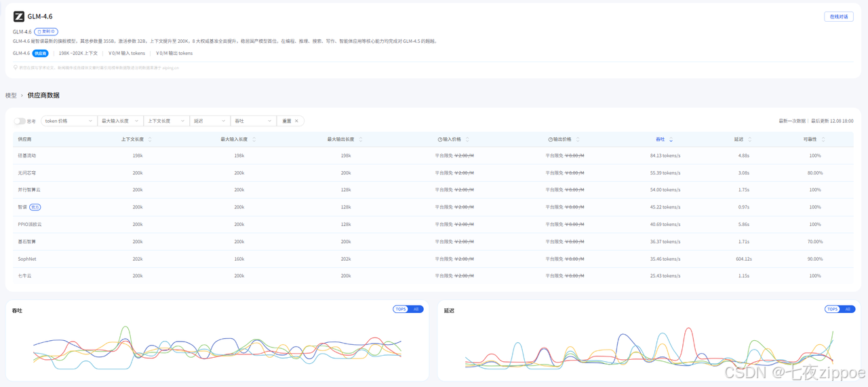Click 0.97s latency value
This screenshot has height=387, width=868.
tap(744, 207)
